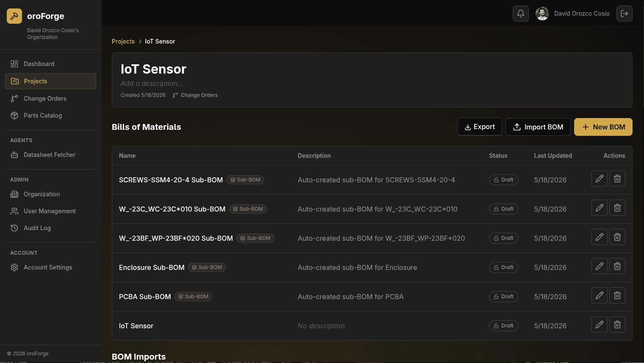Open Change Orders in sidebar
This screenshot has width=644, height=363.
pyautogui.click(x=50, y=99)
